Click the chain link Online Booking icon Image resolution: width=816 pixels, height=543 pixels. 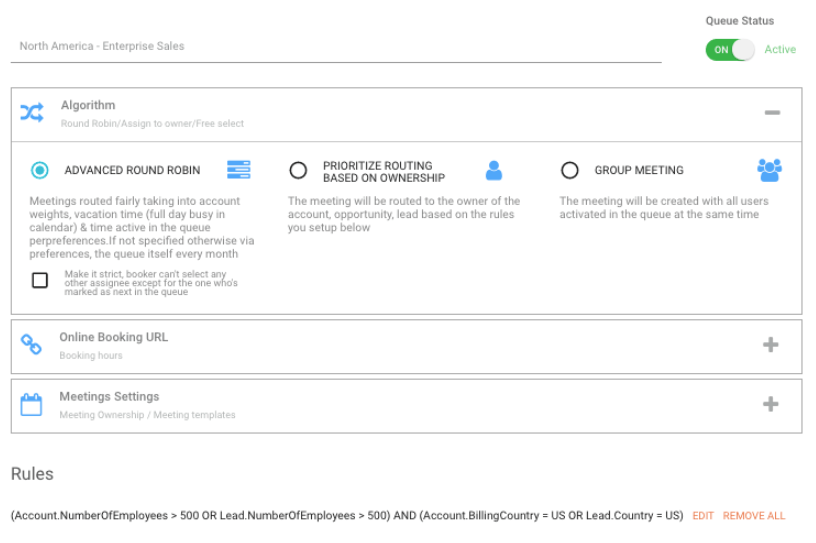point(32,345)
